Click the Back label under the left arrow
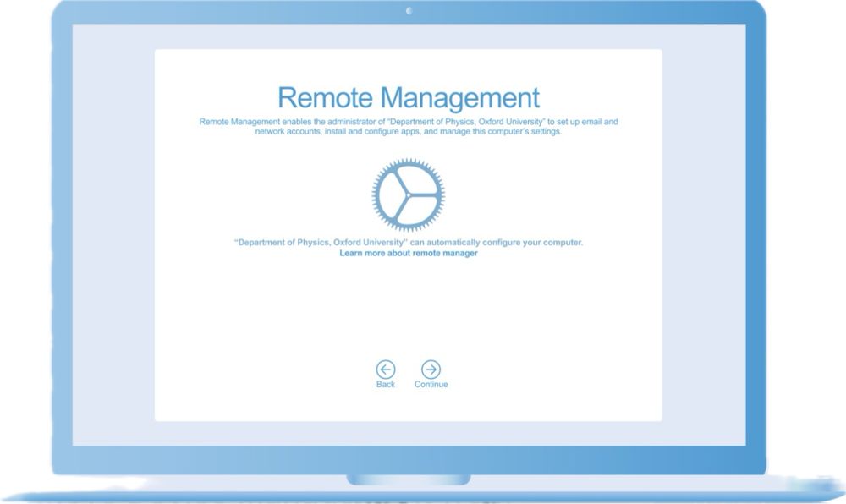Image resolution: width=846 pixels, height=504 pixels. (385, 384)
